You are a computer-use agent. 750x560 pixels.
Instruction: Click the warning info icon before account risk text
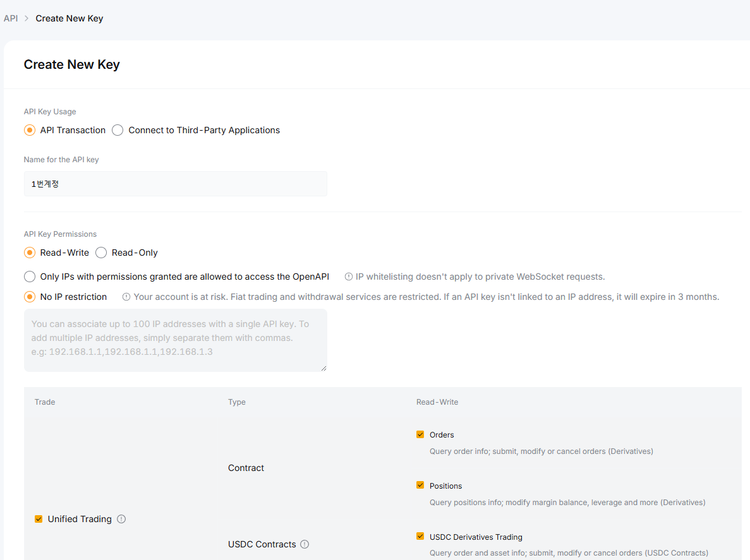[x=126, y=297]
